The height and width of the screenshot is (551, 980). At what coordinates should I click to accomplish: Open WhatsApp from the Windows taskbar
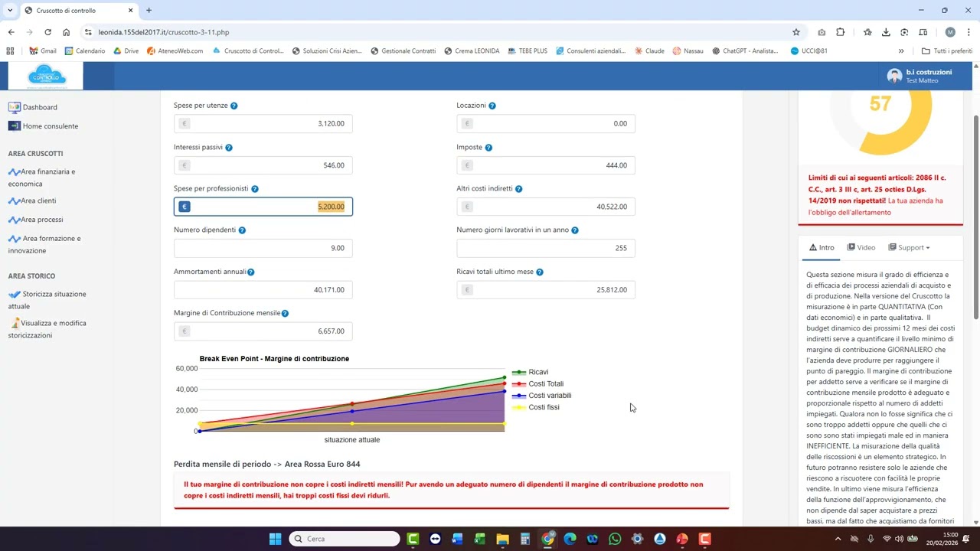click(615, 539)
